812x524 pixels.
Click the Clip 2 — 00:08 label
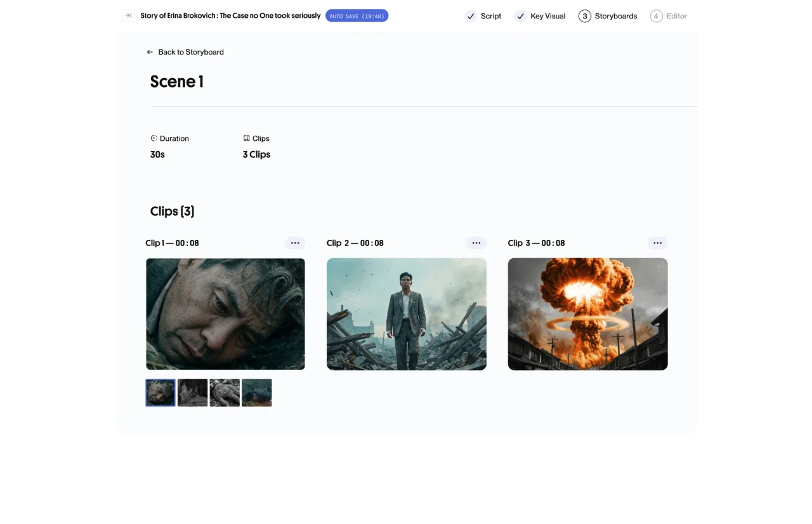pyautogui.click(x=355, y=243)
